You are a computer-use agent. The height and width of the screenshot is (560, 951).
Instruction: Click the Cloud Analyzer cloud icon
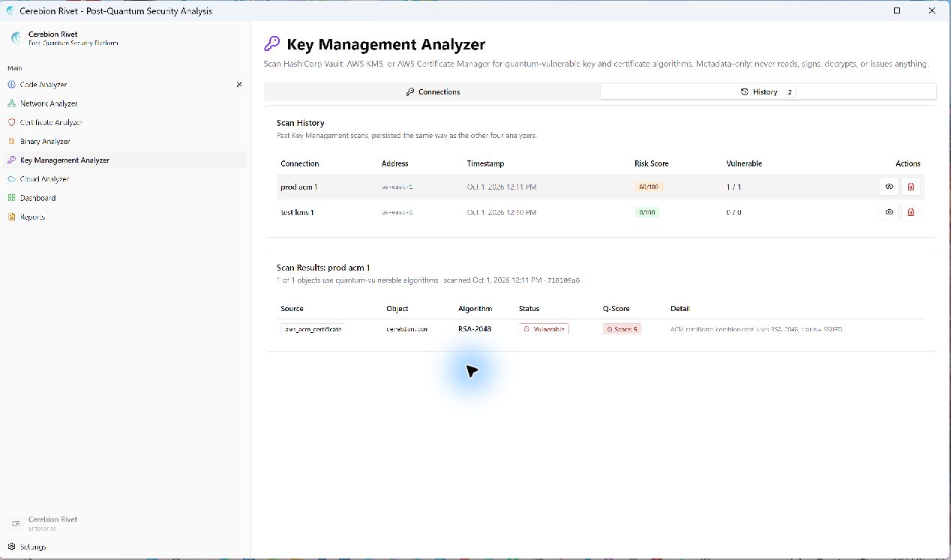coord(11,179)
